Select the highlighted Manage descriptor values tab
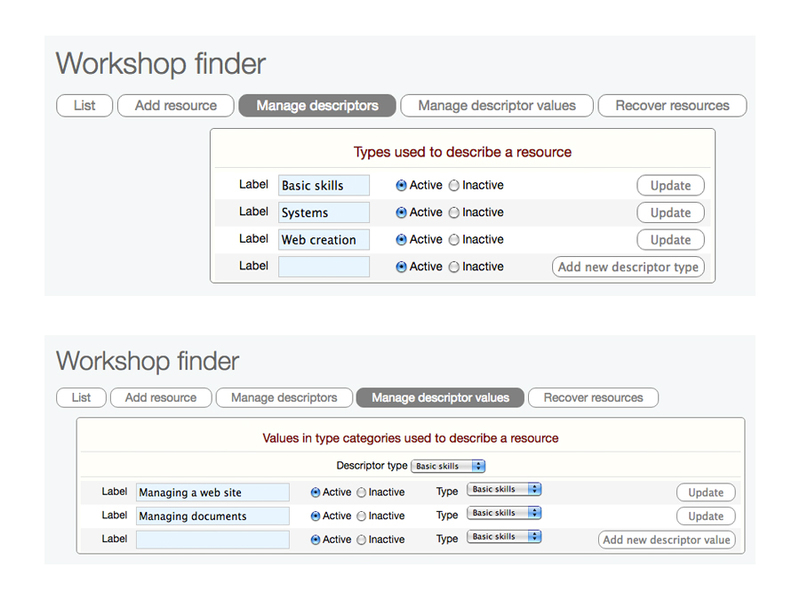This screenshot has width=800, height=600. click(x=440, y=397)
